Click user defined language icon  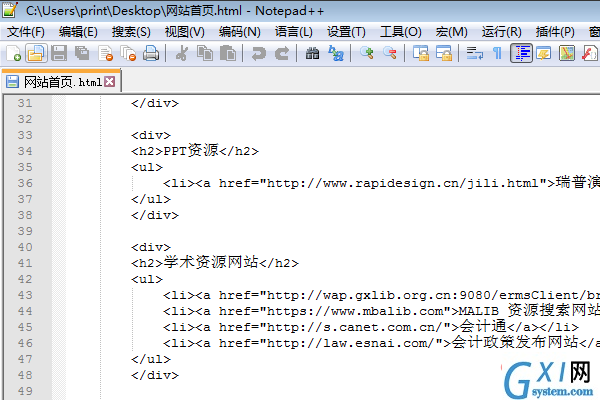pyautogui.click(x=544, y=53)
